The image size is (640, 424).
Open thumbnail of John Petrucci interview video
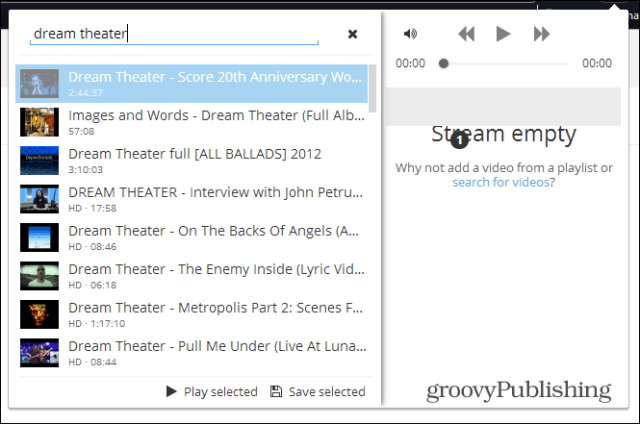coord(39,199)
